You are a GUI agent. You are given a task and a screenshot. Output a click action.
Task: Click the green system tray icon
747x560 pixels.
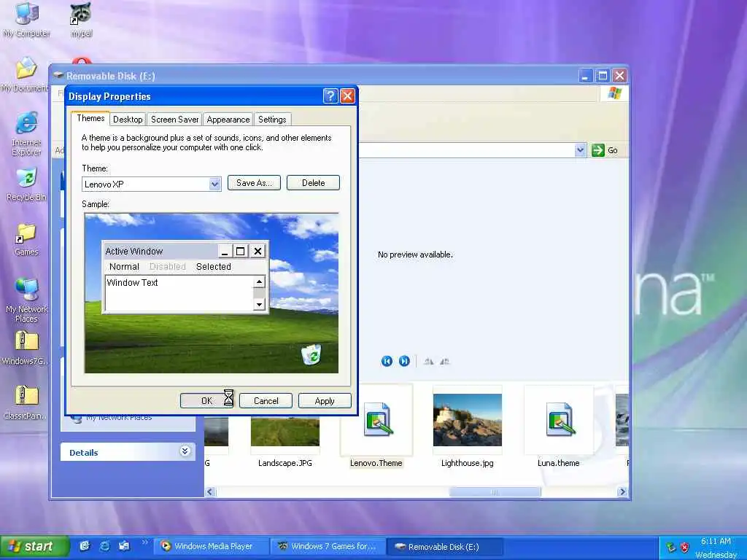click(671, 548)
